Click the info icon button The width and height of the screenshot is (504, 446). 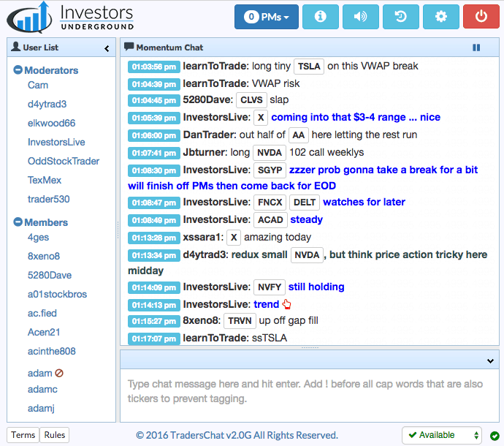[320, 17]
